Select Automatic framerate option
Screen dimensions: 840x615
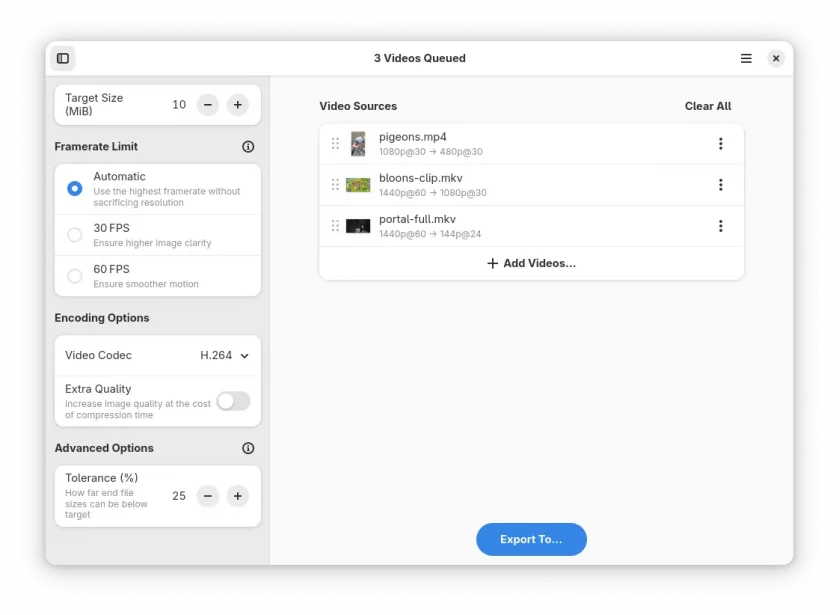coord(74,189)
